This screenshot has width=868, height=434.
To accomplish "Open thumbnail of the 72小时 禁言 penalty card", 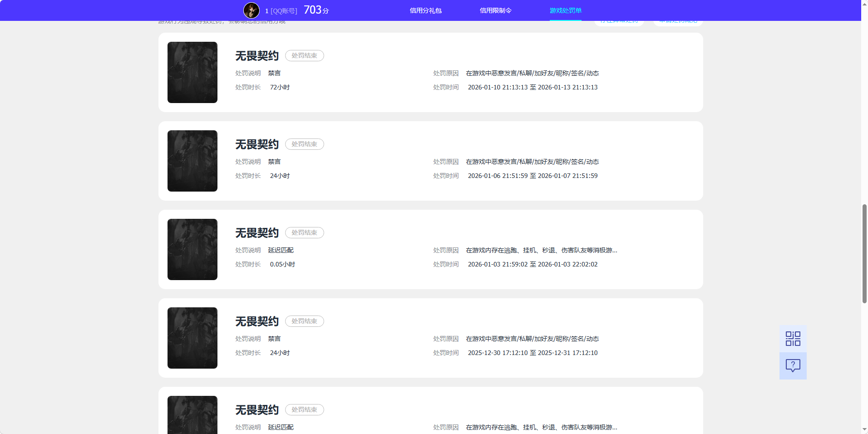I will click(x=192, y=72).
